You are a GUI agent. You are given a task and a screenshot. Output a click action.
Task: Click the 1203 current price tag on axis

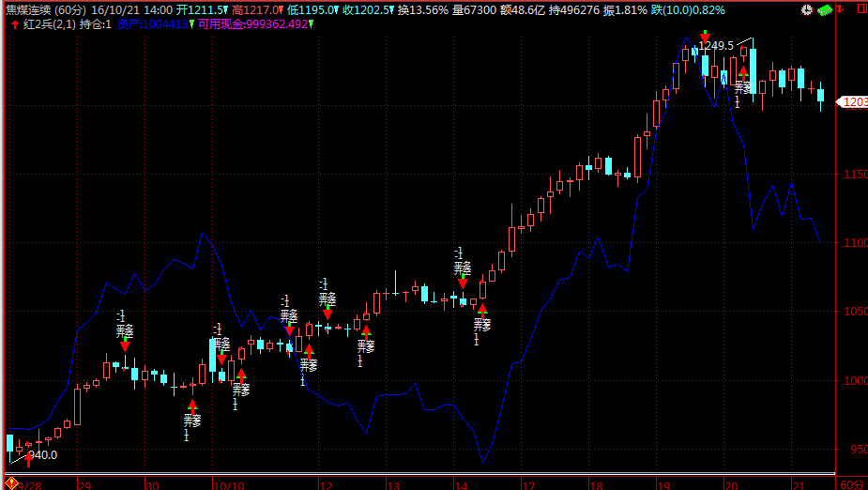[x=854, y=102]
